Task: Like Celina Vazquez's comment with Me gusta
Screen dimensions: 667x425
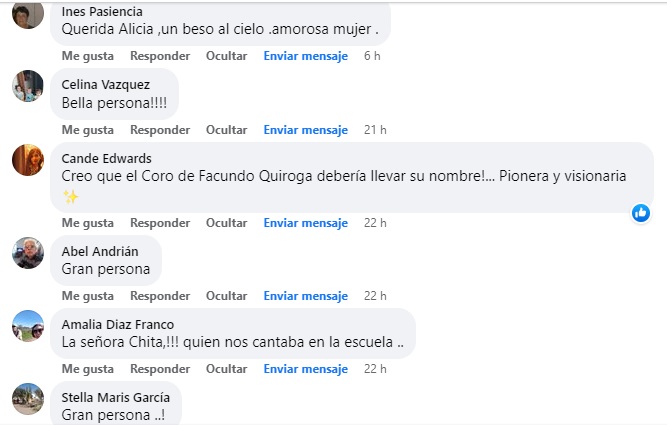Action: point(88,130)
